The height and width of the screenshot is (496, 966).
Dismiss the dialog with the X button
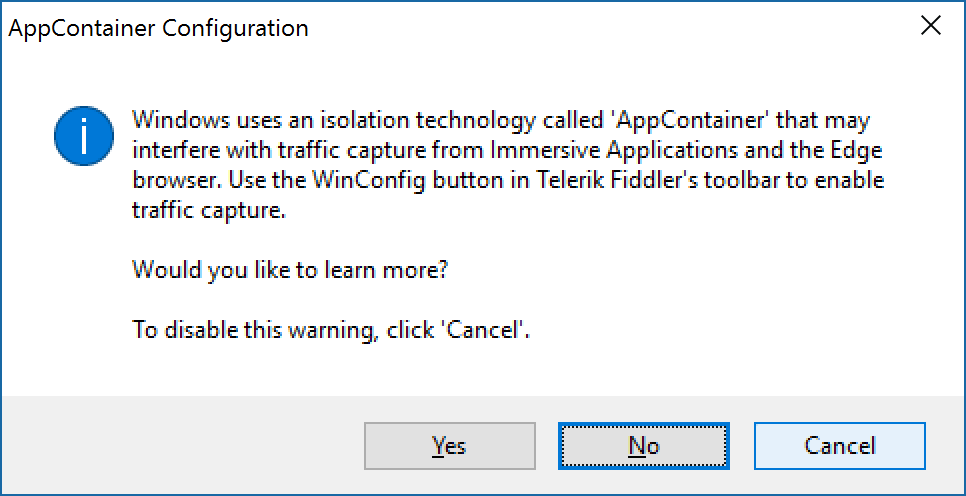[x=930, y=27]
